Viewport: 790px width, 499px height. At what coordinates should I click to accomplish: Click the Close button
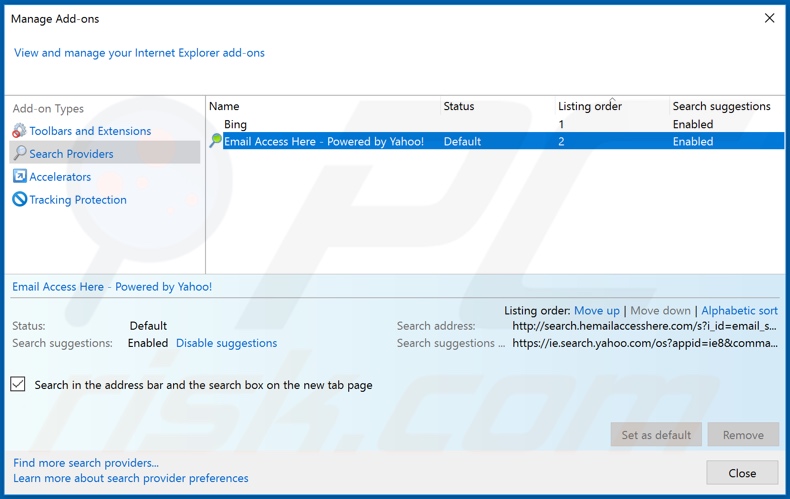click(x=742, y=473)
